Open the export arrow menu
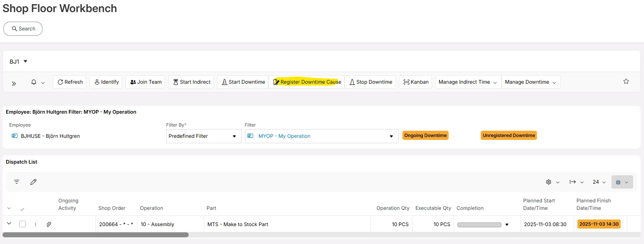The height and width of the screenshot is (244, 644). click(x=576, y=182)
